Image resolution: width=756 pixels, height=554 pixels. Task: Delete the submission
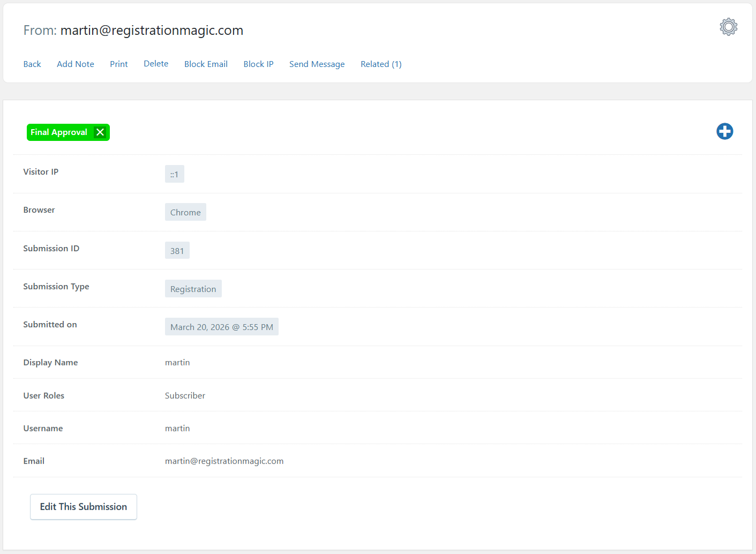tap(156, 64)
